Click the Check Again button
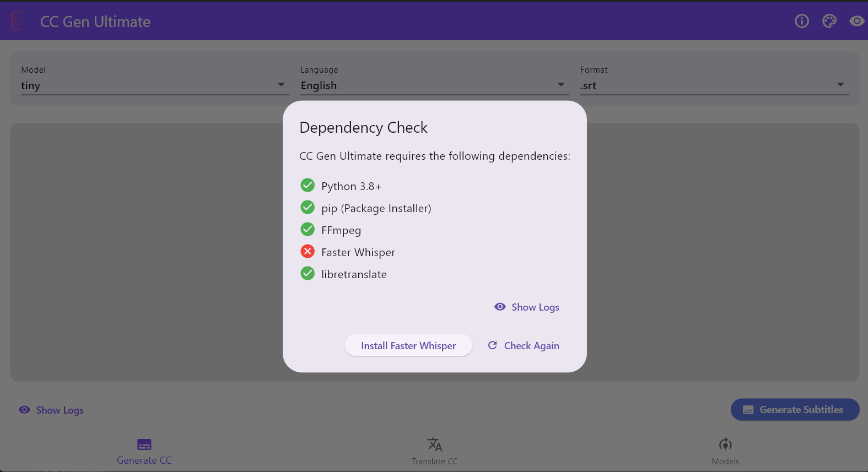The height and width of the screenshot is (472, 868). tap(524, 345)
